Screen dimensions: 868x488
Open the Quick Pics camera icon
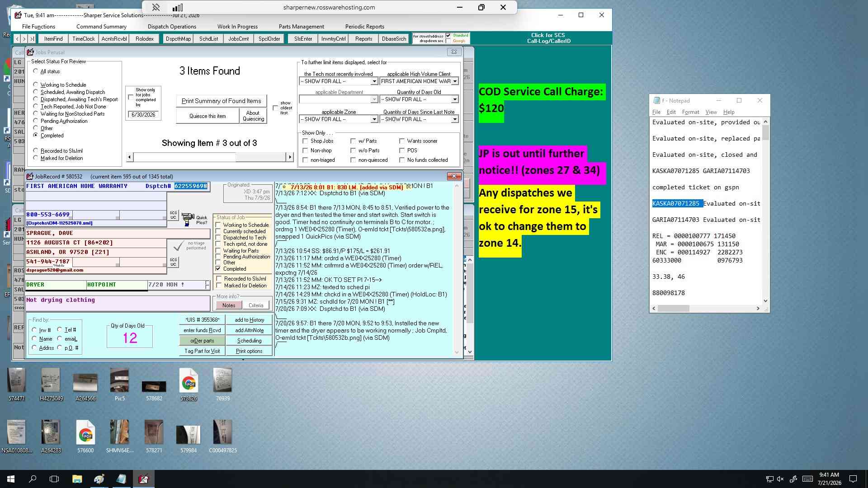[x=188, y=219]
